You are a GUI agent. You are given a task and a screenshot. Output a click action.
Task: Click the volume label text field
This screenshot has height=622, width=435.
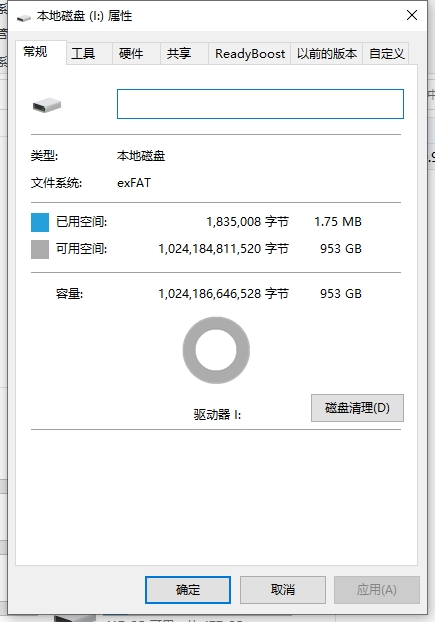260,104
